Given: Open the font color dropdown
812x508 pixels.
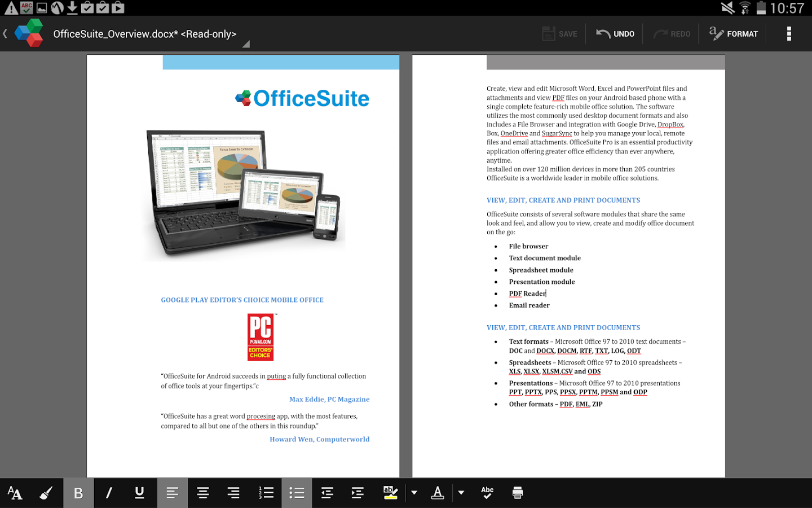Looking at the screenshot, I should click(x=461, y=493).
